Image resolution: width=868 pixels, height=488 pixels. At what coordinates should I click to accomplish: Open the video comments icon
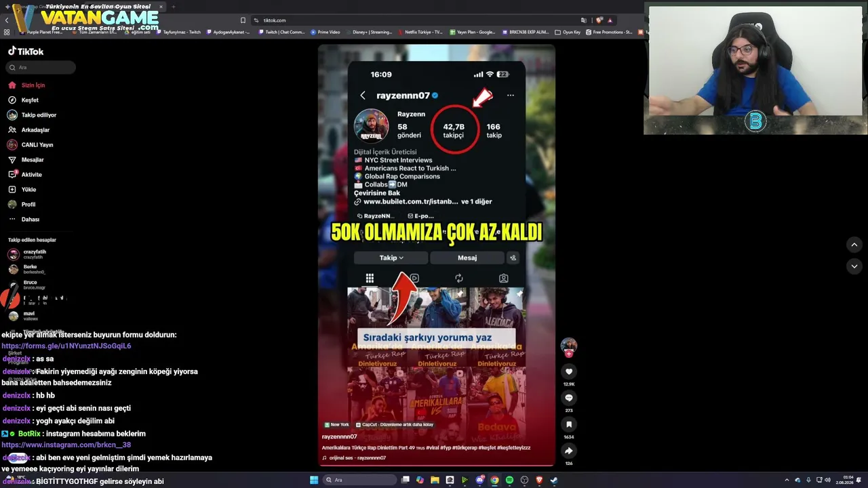[569, 398]
